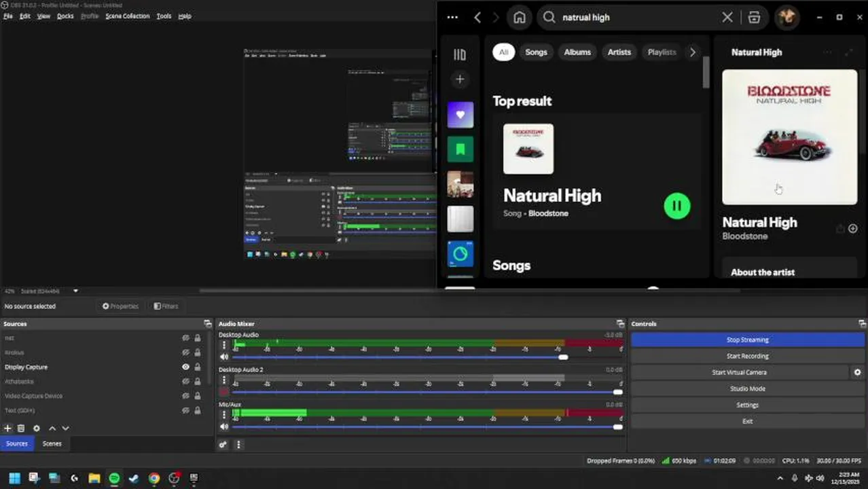Screen dimensions: 868x489
Task: Open the OBS Edit menu
Action: (x=25, y=16)
